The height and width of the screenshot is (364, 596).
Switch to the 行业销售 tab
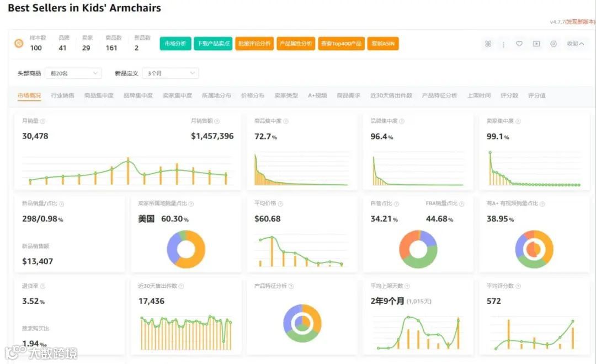63,95
